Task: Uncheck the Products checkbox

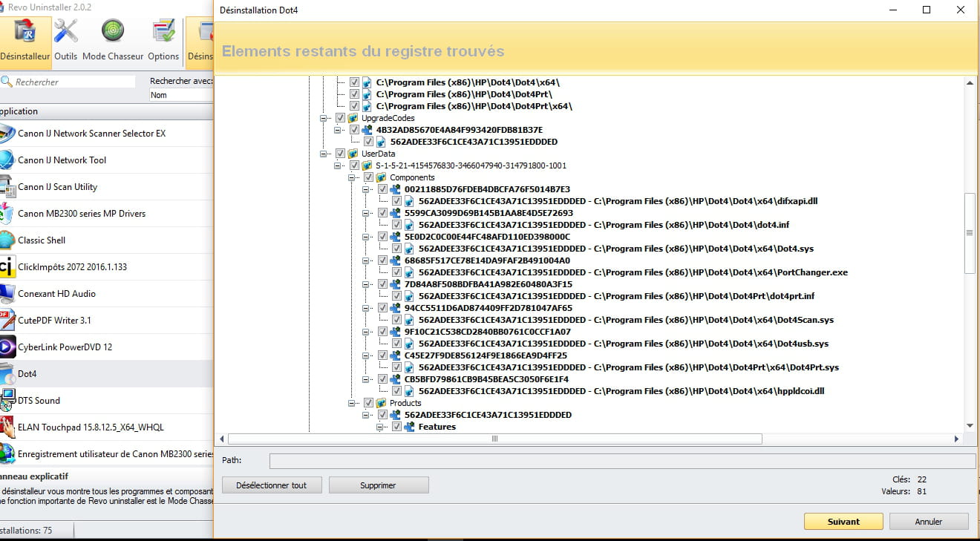Action: pyautogui.click(x=368, y=403)
